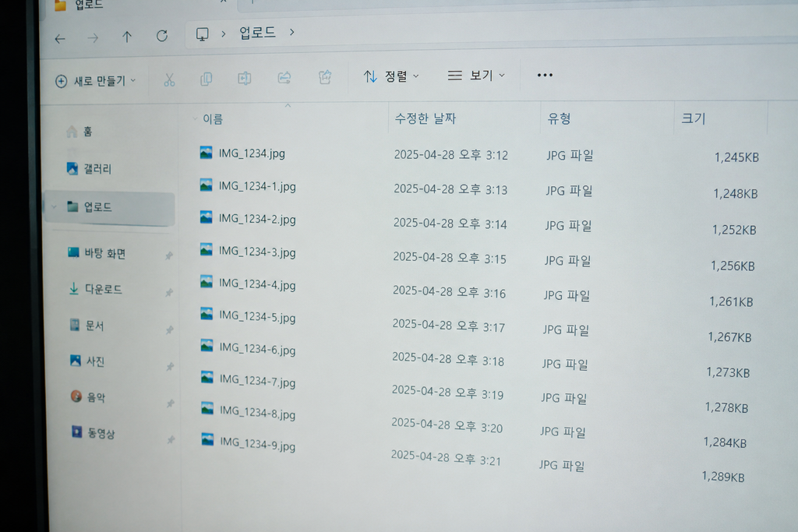
Task: Select file IMG_1234-2.jpg
Action: click(x=257, y=219)
